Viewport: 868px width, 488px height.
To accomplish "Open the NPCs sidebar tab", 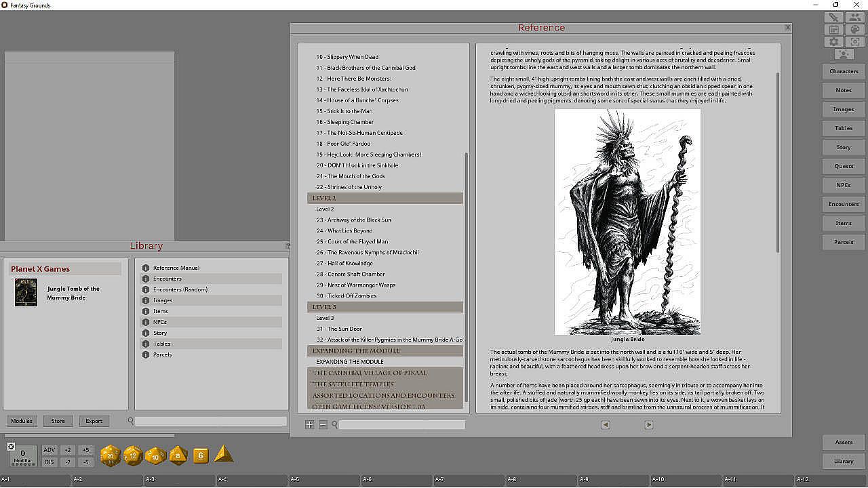I will [x=844, y=185].
